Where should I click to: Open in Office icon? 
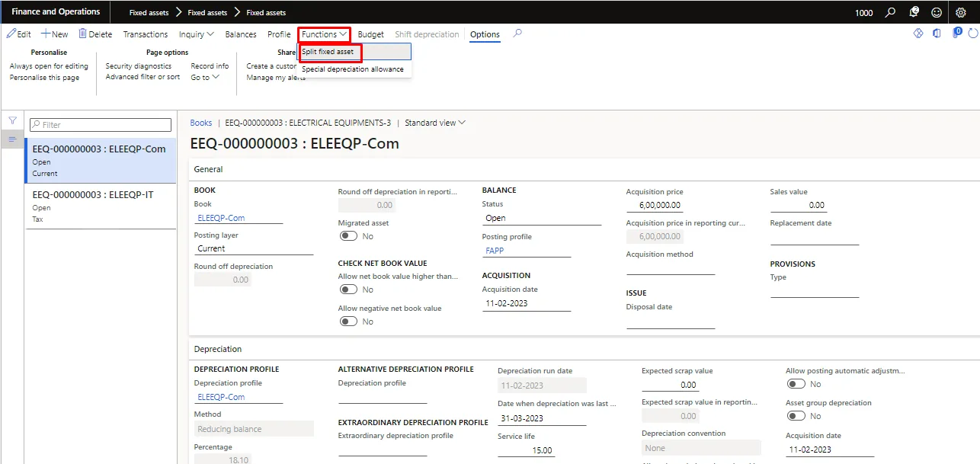(x=937, y=34)
